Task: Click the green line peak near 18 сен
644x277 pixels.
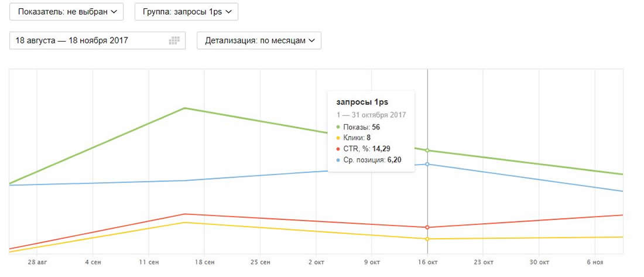Action: coord(185,108)
